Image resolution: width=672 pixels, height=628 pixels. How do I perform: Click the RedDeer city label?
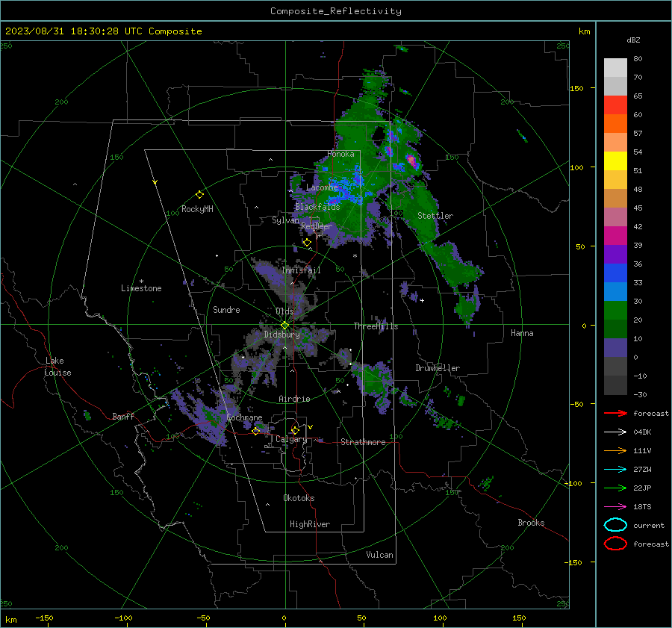(x=317, y=226)
